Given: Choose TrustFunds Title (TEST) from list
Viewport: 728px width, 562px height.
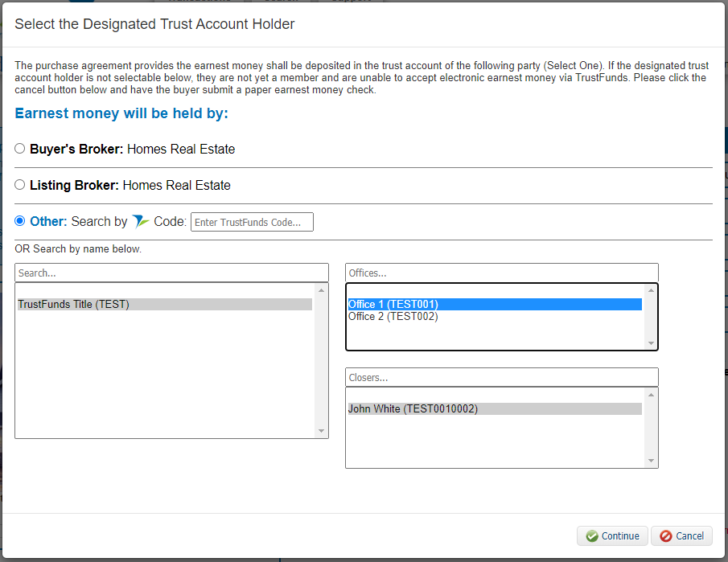Looking at the screenshot, I should pyautogui.click(x=165, y=305).
